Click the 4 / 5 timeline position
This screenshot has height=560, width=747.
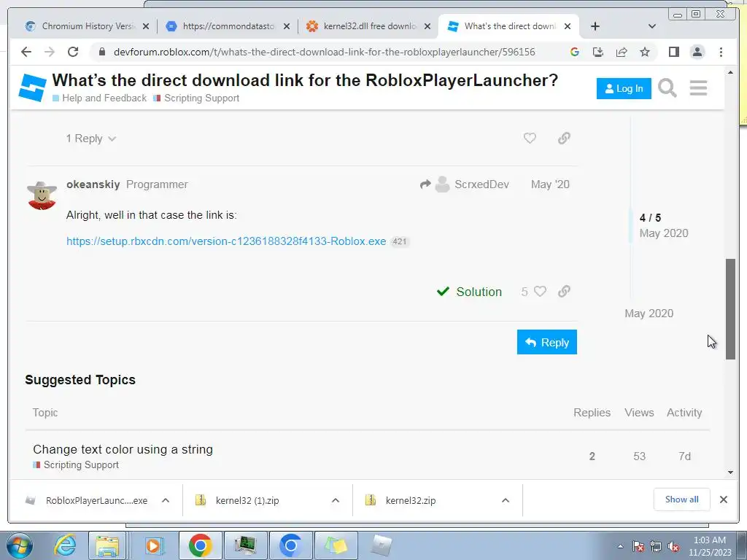(650, 217)
